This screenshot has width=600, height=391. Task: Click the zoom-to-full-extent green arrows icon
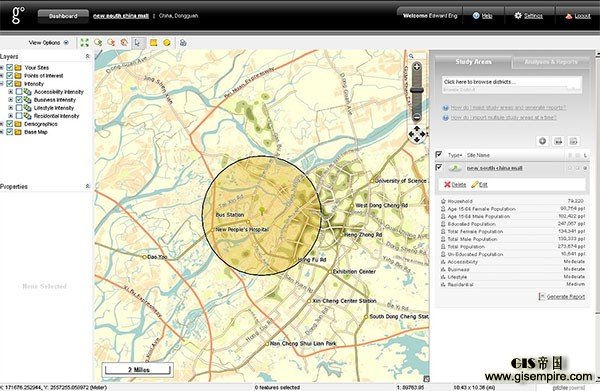pos(84,43)
